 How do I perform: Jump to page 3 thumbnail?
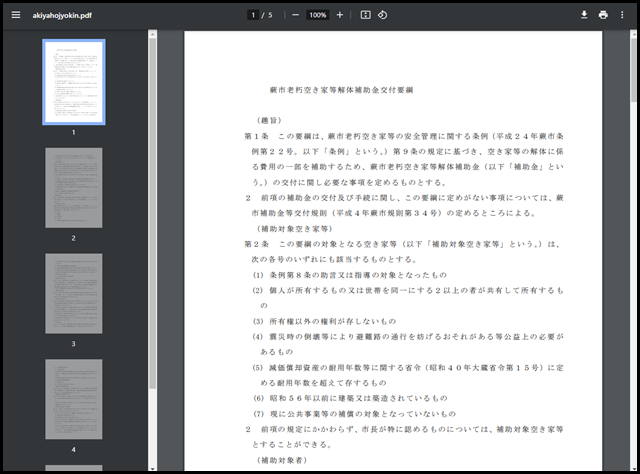click(74, 294)
